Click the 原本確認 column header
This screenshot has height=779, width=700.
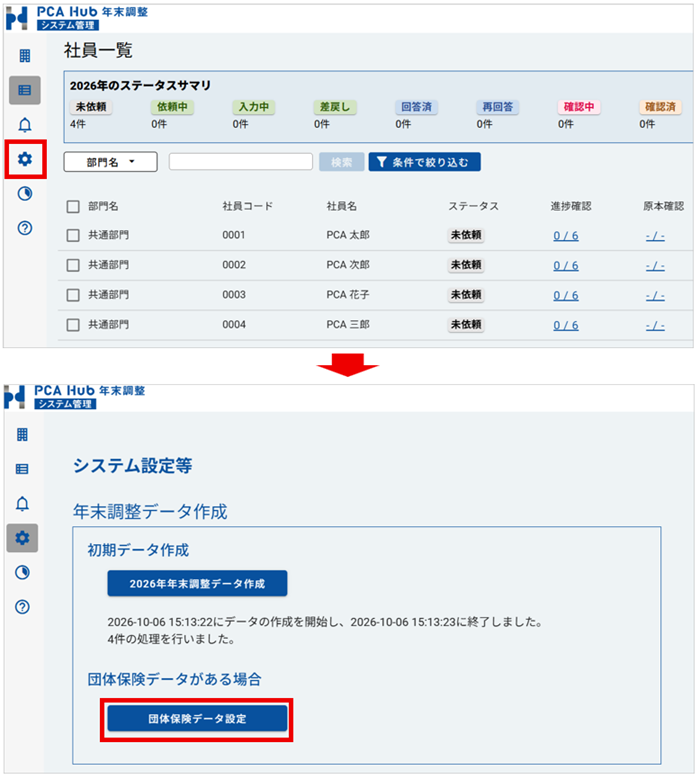663,206
